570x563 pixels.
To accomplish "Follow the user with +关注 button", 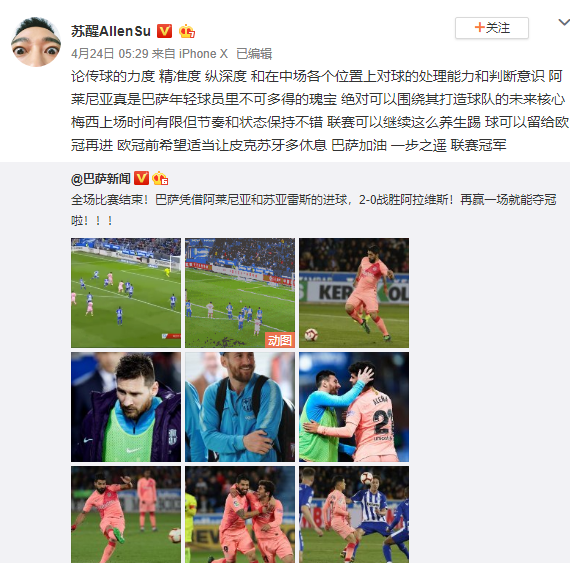I will click(x=491, y=28).
